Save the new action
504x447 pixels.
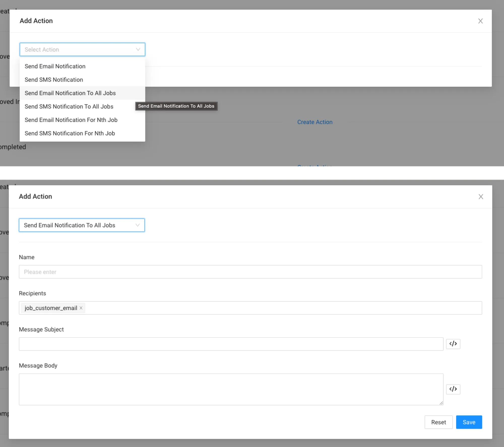pos(469,422)
